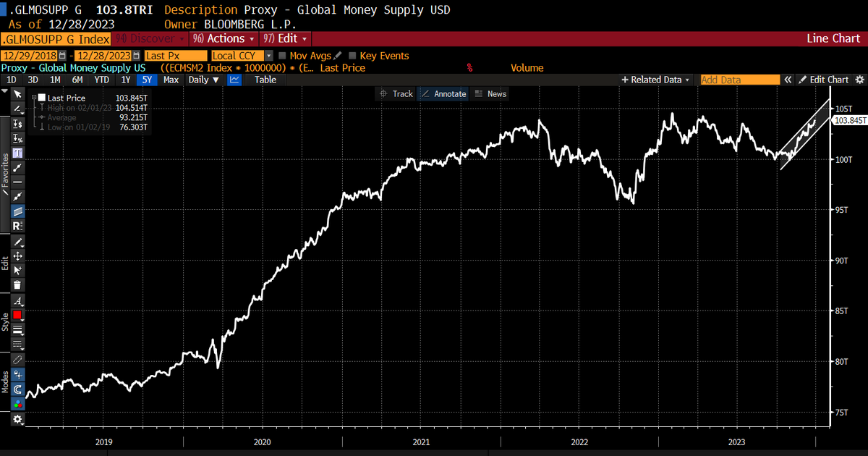This screenshot has width=868, height=456.
Task: Click Related Data to add data
Action: coord(655,80)
